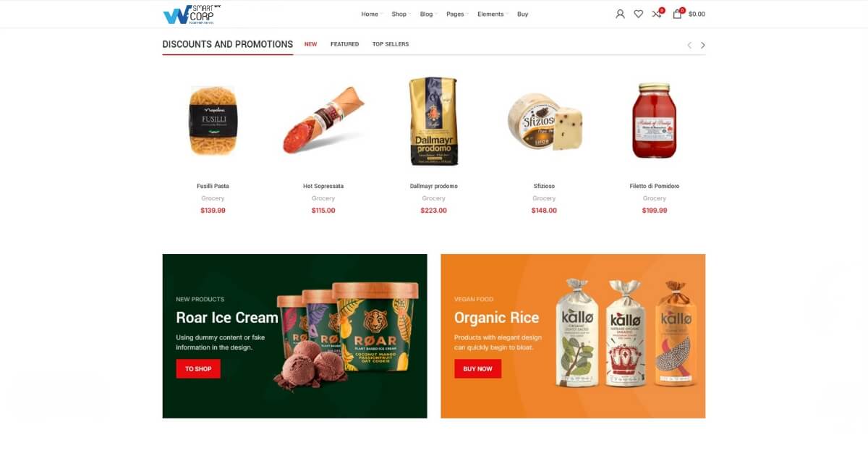Open the Filetto di Pomidoro title link
Screen dimensions: 868x456
click(655, 186)
